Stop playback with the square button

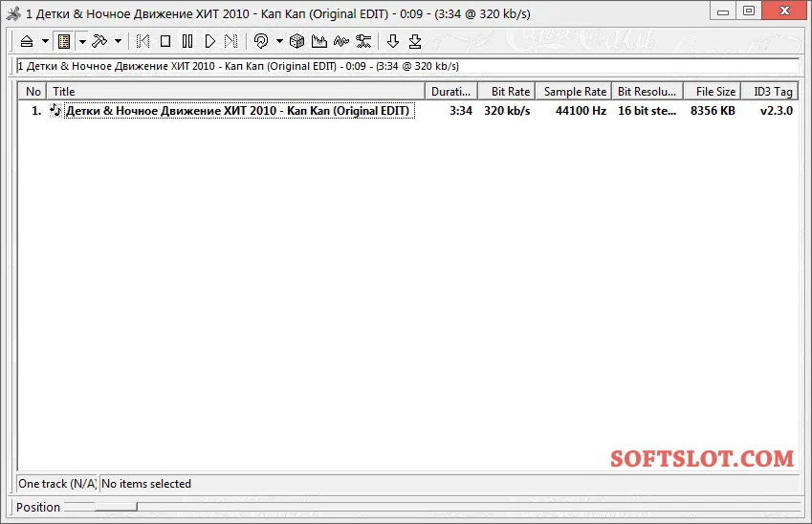coord(165,41)
